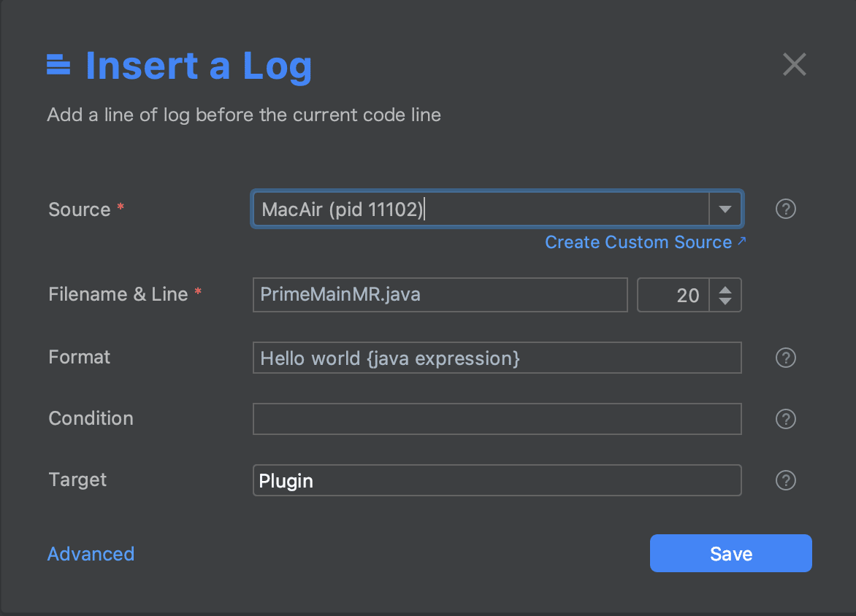Click the filename field containing PrimeMainMR.java
856x616 pixels.
pyautogui.click(x=440, y=295)
